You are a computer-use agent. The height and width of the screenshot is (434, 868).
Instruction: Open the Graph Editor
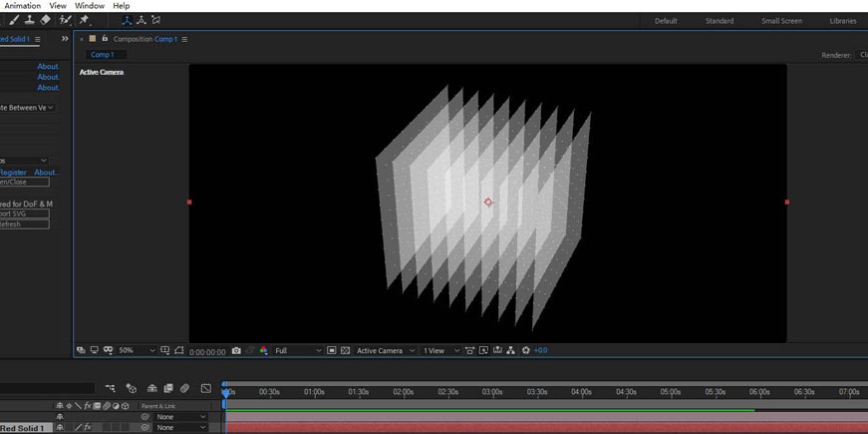(x=206, y=388)
